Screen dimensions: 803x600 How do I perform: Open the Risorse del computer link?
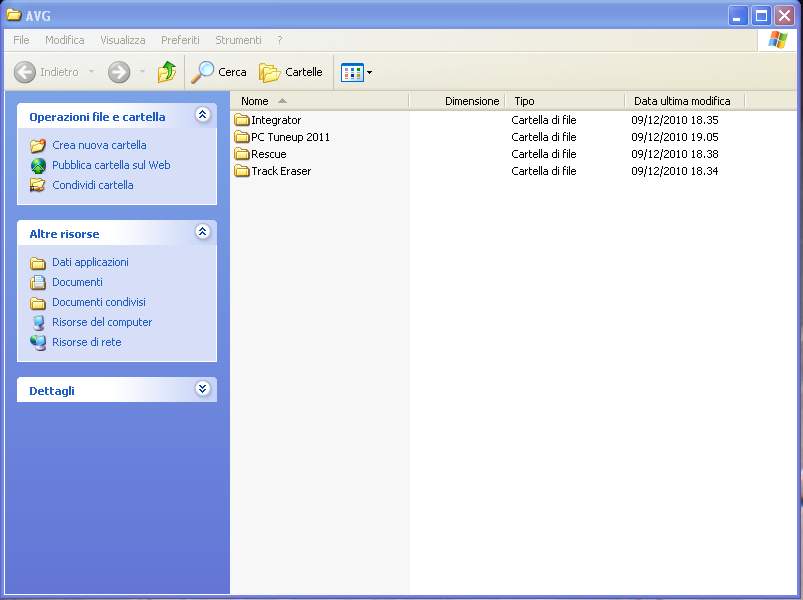pos(102,322)
